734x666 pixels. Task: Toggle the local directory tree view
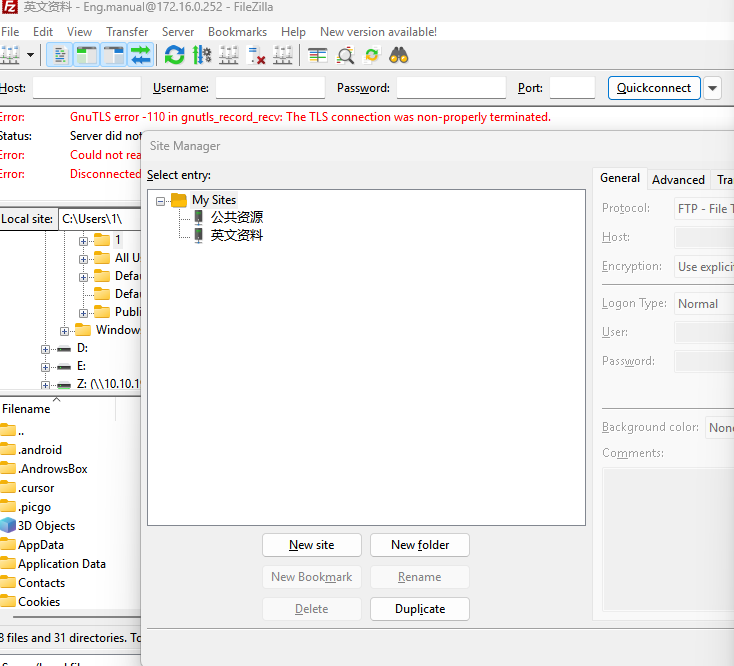coord(86,55)
